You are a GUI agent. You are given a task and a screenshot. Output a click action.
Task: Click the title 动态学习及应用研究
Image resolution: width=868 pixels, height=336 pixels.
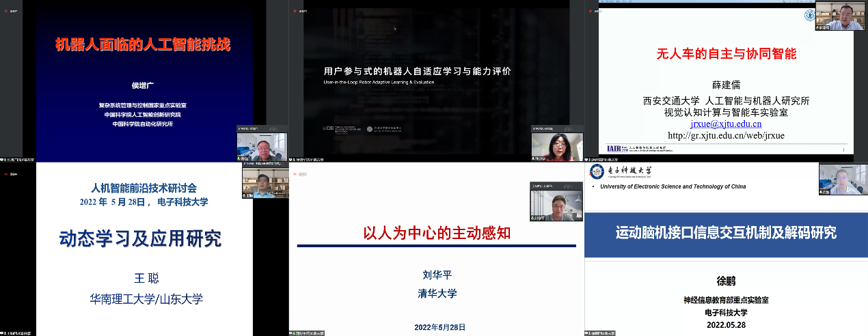click(140, 238)
